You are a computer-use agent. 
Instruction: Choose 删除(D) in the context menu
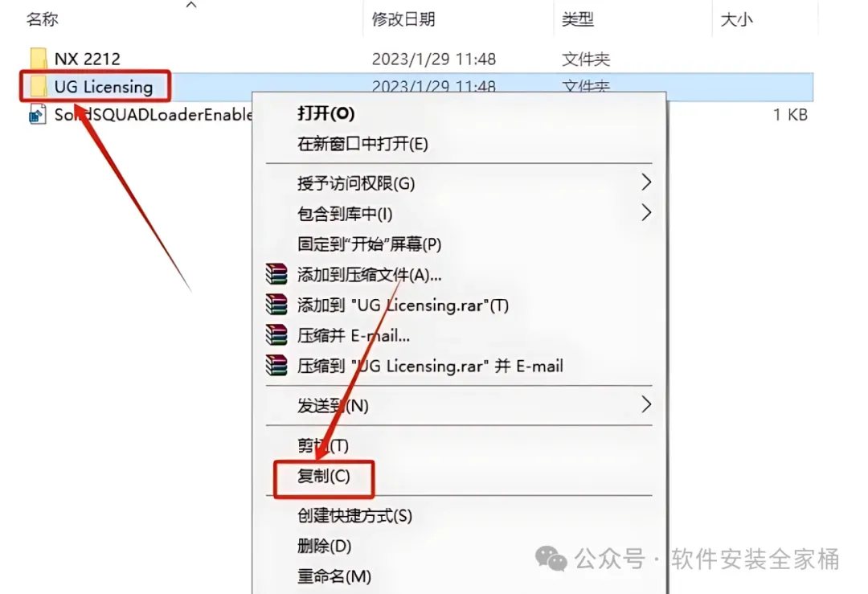click(325, 547)
